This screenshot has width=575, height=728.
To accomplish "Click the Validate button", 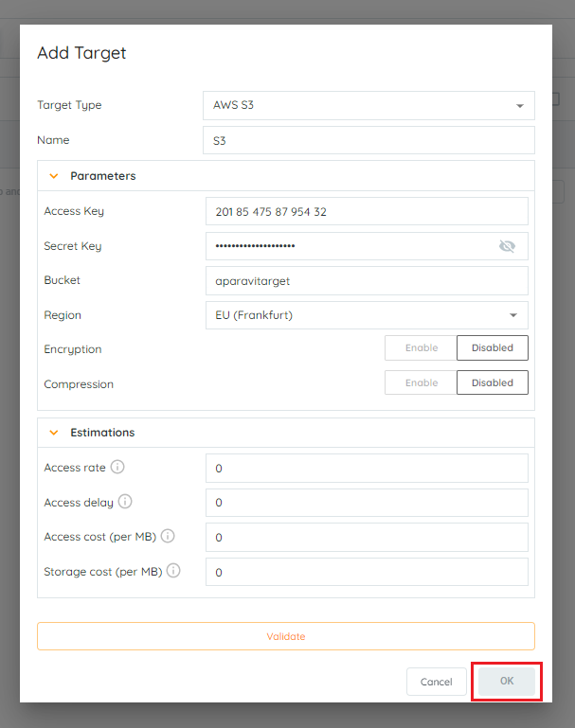I will tap(286, 636).
